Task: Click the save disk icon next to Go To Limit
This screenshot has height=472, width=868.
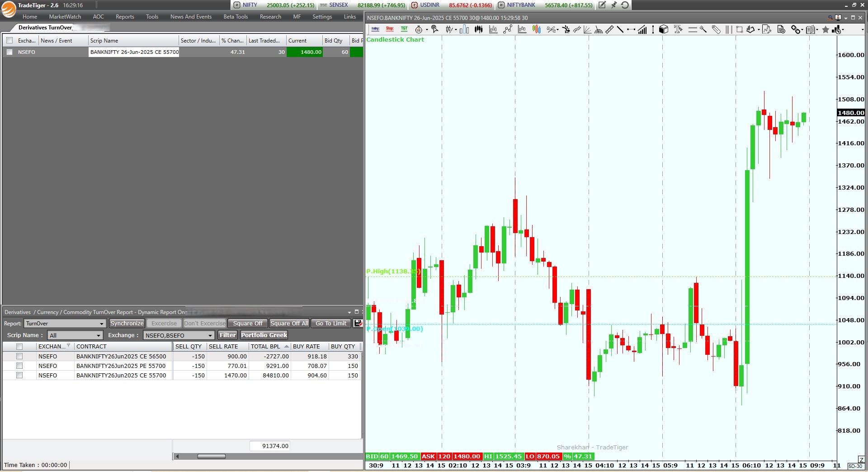Action: point(358,323)
